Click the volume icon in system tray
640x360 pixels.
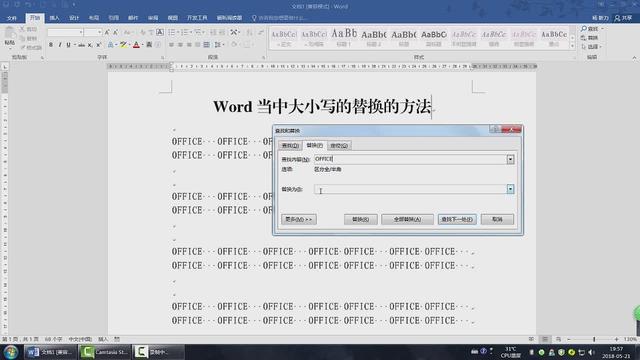pyautogui.click(x=591, y=352)
